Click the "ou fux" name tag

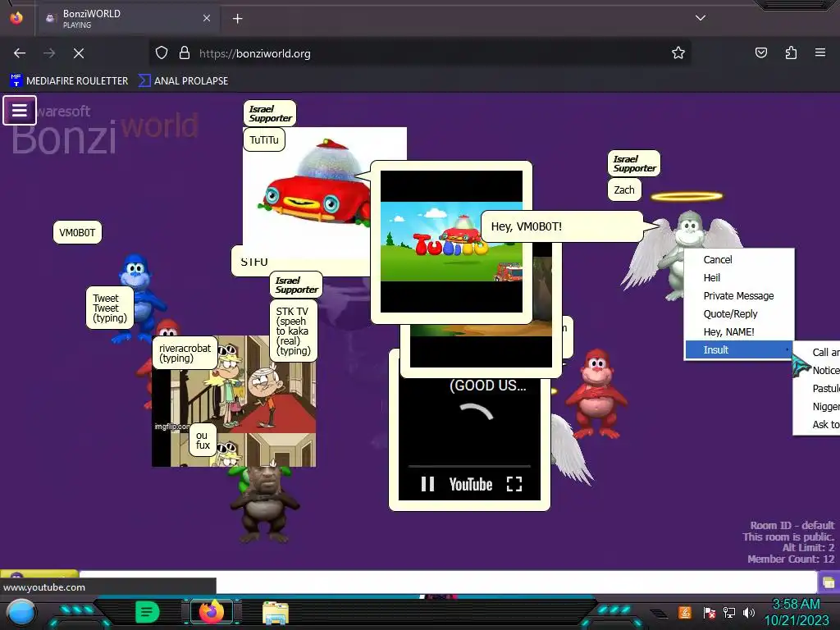(x=203, y=441)
